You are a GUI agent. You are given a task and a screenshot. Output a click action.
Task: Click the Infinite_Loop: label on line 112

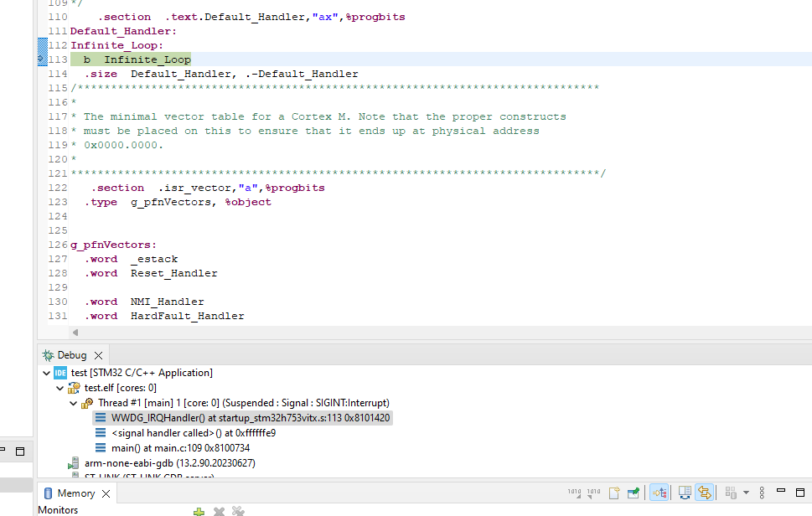pyautogui.click(x=117, y=45)
